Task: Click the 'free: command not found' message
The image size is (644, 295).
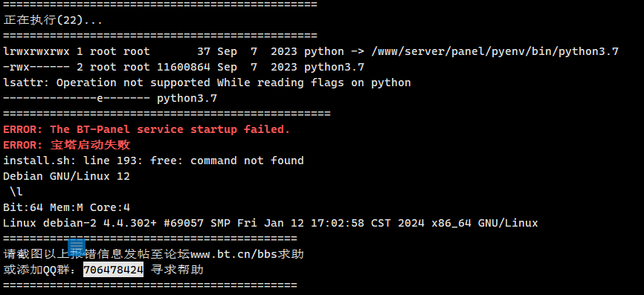Action: tap(227, 161)
